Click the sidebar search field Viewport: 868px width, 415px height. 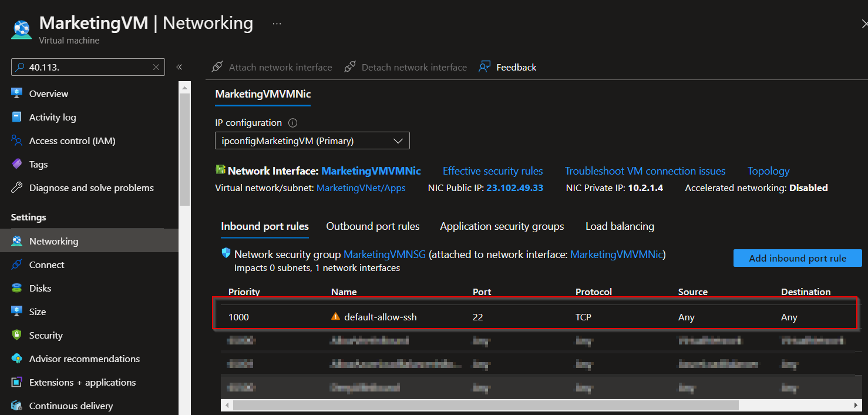[x=88, y=67]
